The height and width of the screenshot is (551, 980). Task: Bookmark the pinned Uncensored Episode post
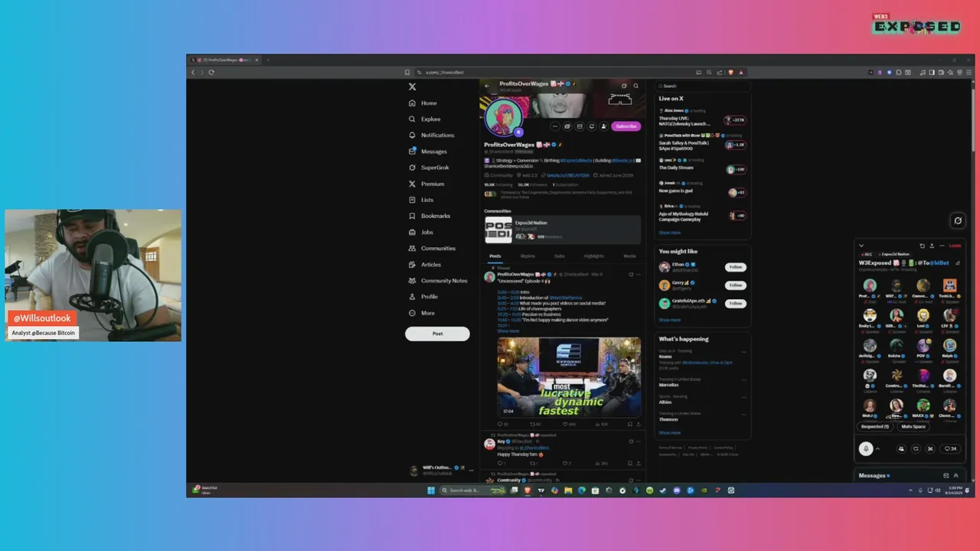(x=630, y=424)
